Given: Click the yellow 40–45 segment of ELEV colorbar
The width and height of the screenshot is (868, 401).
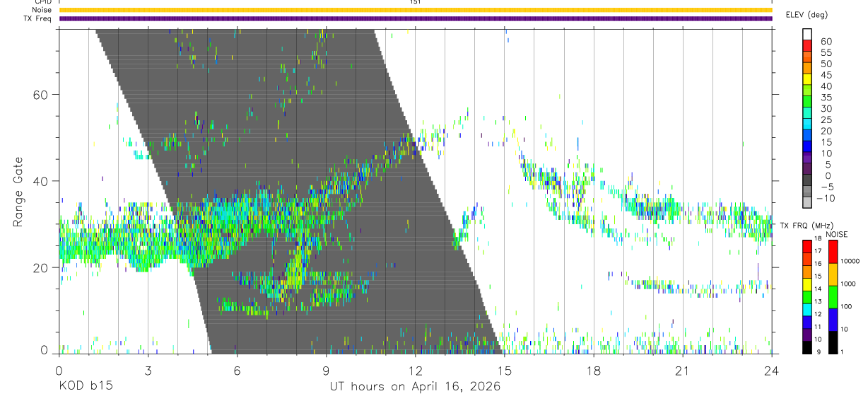Looking at the screenshot, I should [807, 80].
